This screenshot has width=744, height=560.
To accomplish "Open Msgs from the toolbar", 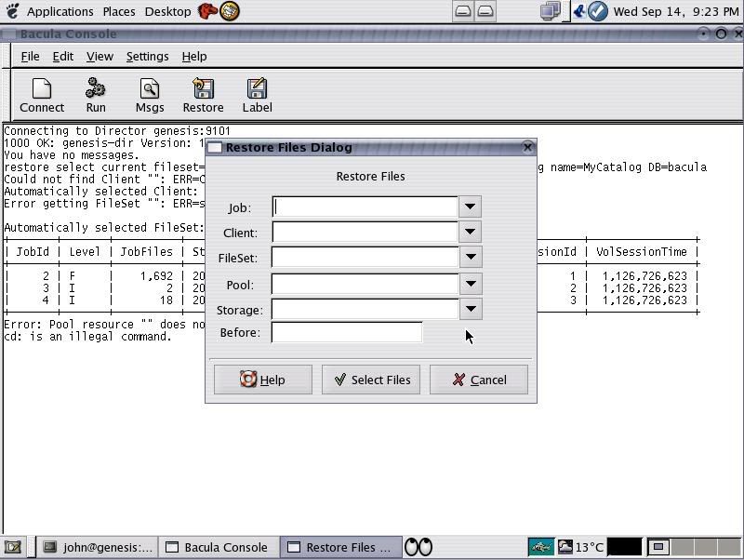I will point(150,96).
